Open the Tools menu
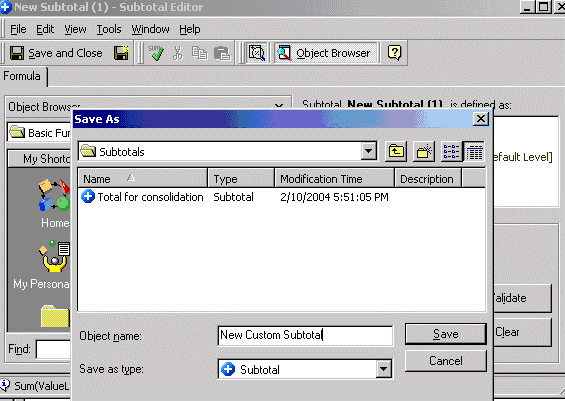 click(109, 29)
